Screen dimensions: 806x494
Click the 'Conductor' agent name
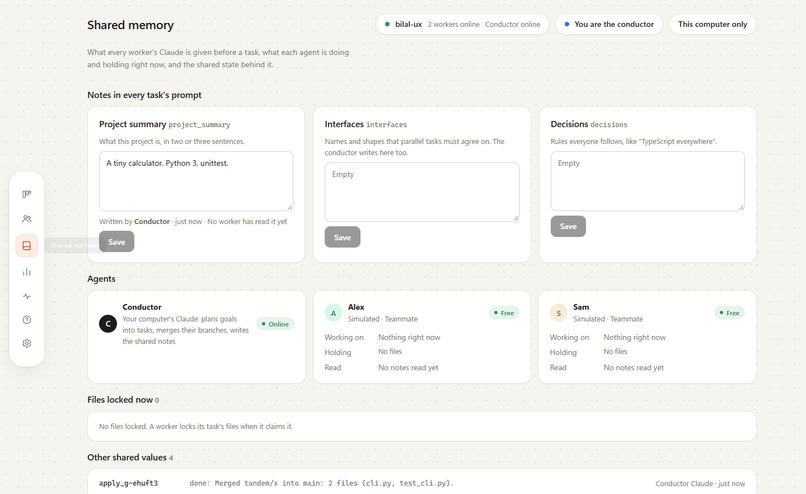coord(142,307)
